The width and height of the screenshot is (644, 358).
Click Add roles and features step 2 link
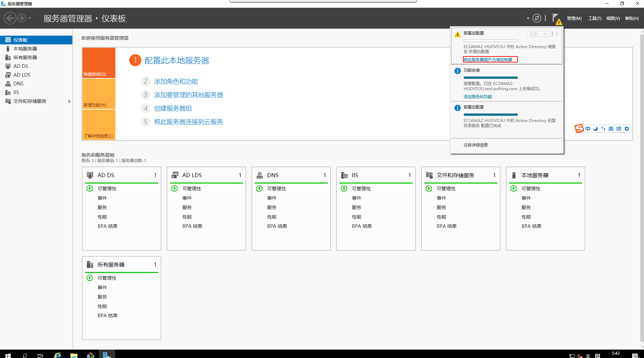coord(176,82)
